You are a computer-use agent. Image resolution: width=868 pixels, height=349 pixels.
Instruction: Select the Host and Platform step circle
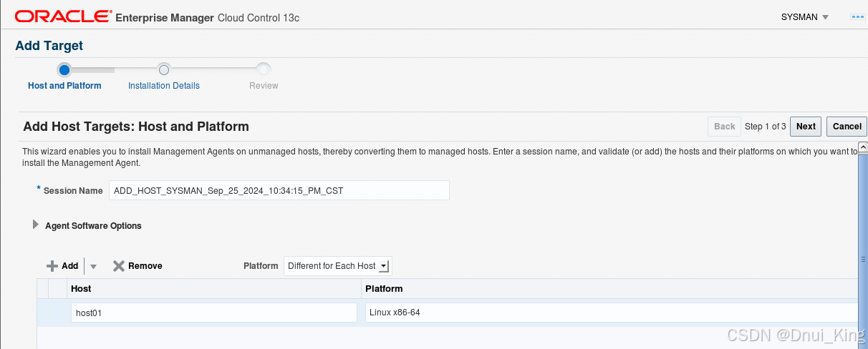[64, 70]
